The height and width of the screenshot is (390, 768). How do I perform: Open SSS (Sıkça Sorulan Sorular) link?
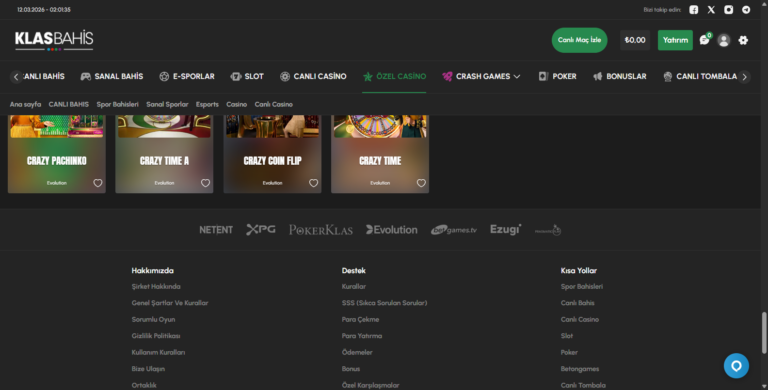coord(384,303)
